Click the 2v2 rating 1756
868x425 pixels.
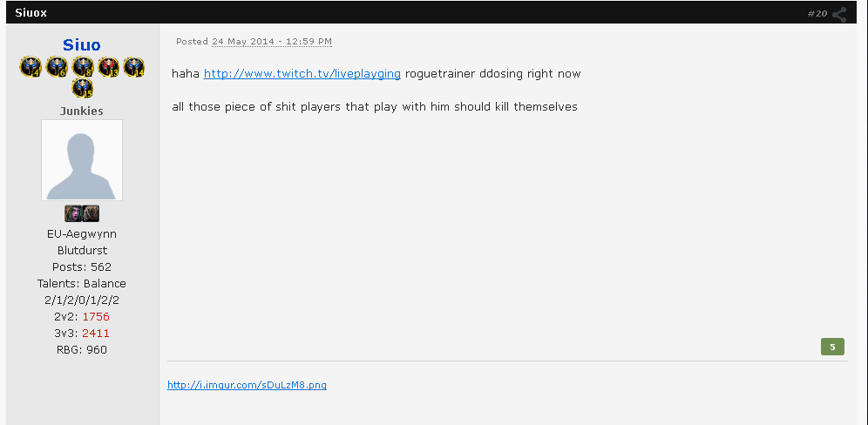pyautogui.click(x=96, y=316)
